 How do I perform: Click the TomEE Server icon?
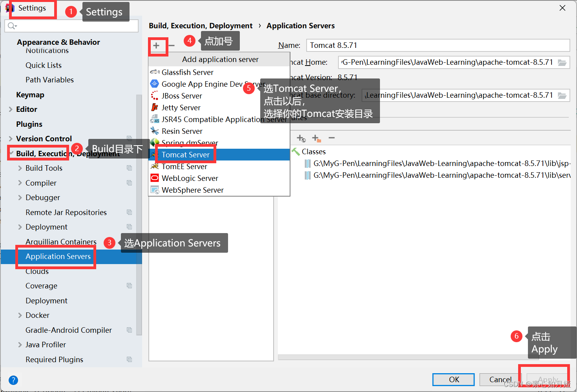click(155, 166)
